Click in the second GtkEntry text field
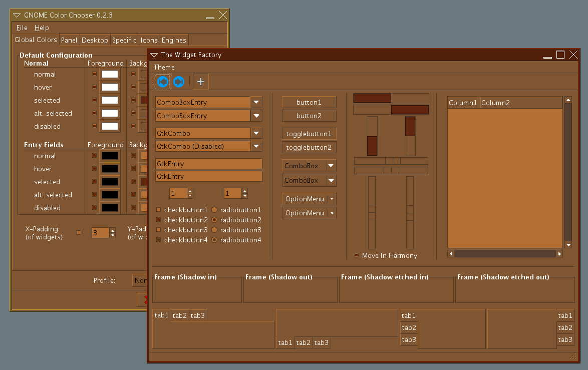The height and width of the screenshot is (370, 588). (209, 177)
